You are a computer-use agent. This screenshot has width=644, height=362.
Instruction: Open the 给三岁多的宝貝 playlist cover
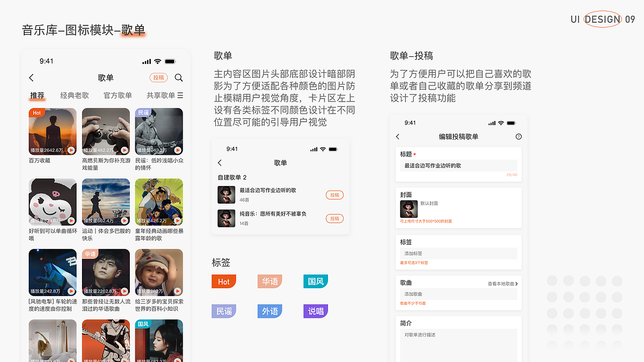pos(159,273)
